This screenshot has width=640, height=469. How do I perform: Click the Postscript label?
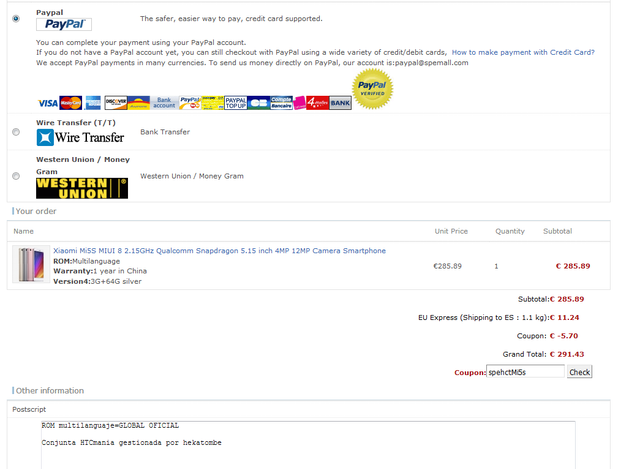[x=29, y=409]
